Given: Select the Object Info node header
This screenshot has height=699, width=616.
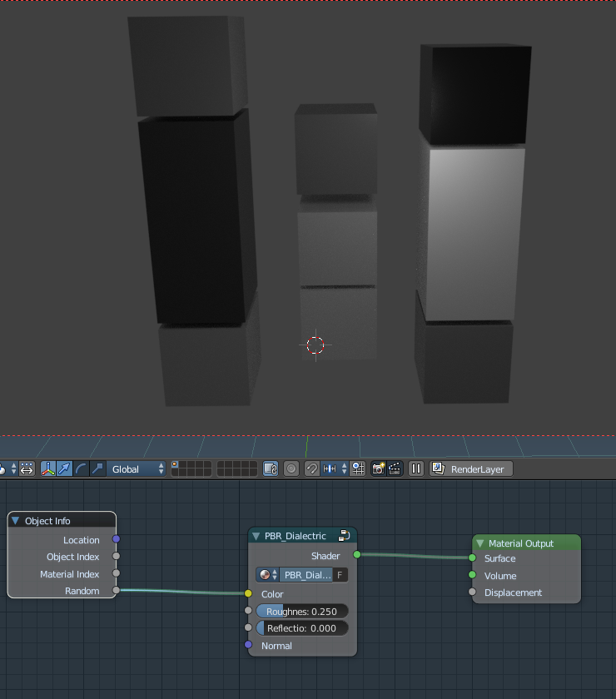Looking at the screenshot, I should (x=62, y=521).
